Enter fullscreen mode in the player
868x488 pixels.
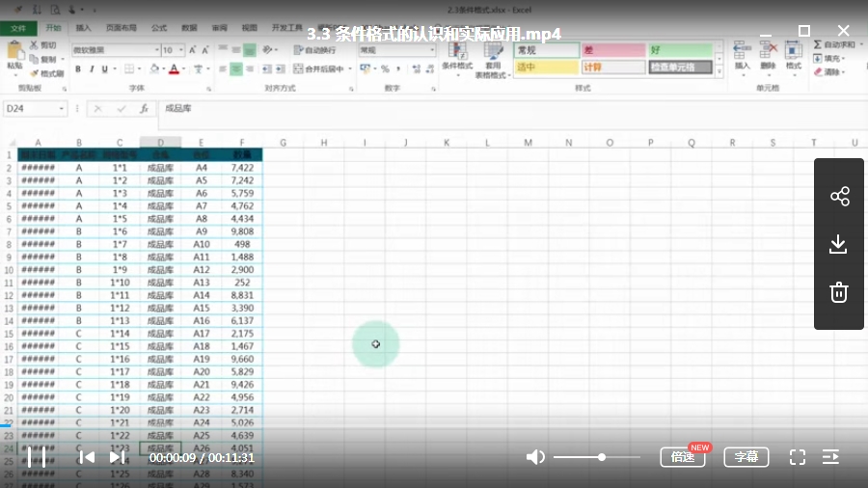(x=798, y=457)
